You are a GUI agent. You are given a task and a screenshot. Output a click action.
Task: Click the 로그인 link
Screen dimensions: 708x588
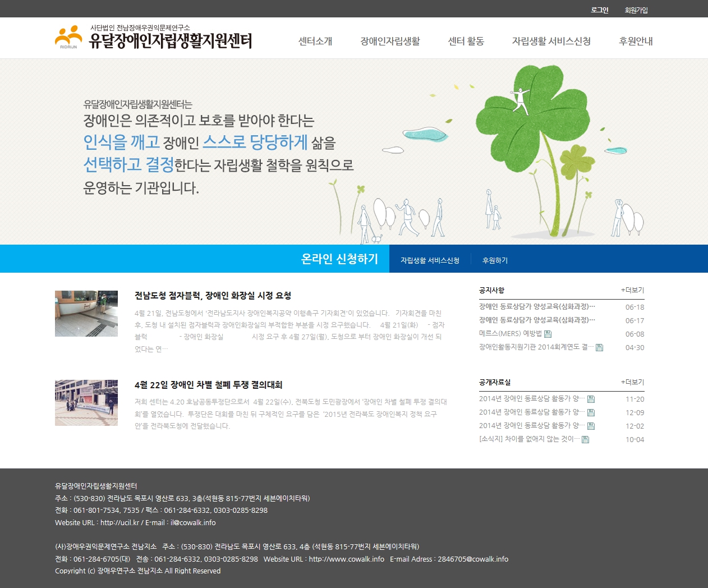click(600, 10)
